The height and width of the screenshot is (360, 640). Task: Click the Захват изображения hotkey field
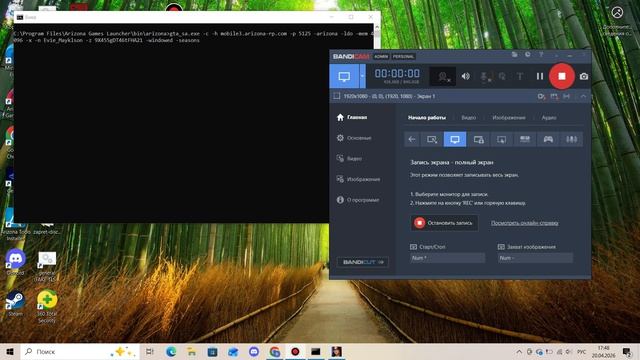coord(535,258)
